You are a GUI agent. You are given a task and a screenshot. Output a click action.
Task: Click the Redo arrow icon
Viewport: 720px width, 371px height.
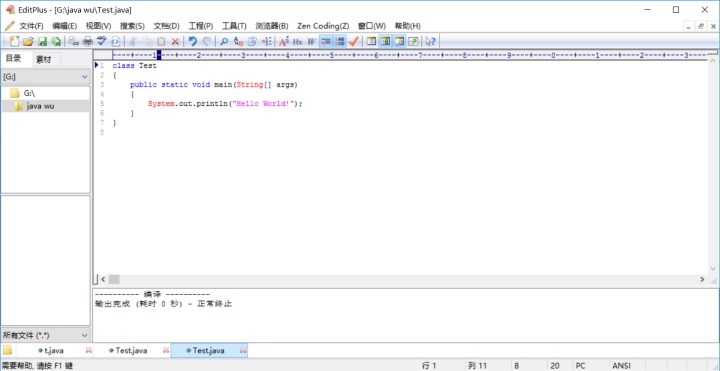pos(207,41)
